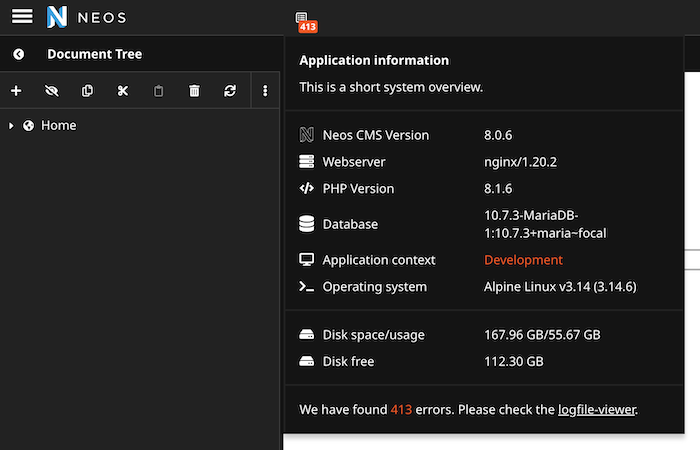
Task: Add a new document with plus icon
Action: [x=16, y=91]
